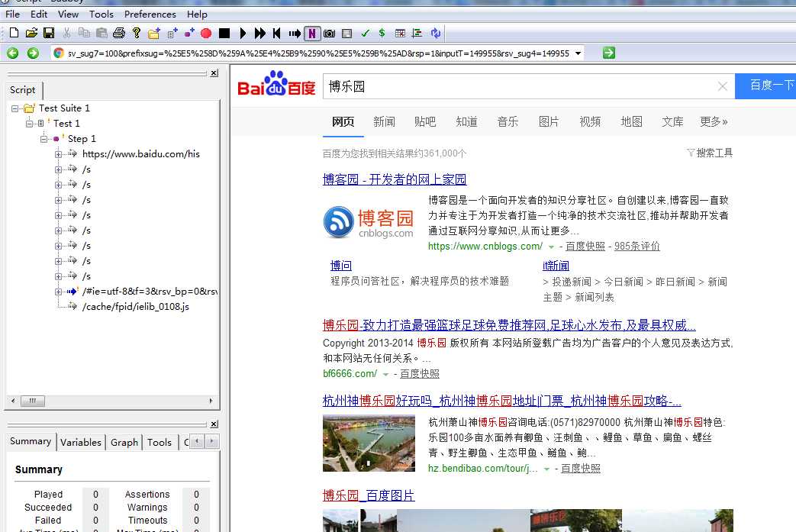Open the 博客园 - 开发者的网上家园 result link
This screenshot has height=532, width=796.
point(395,179)
